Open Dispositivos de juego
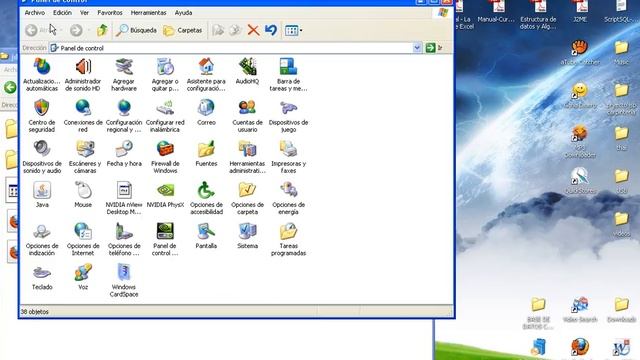640x360 pixels. (x=288, y=116)
